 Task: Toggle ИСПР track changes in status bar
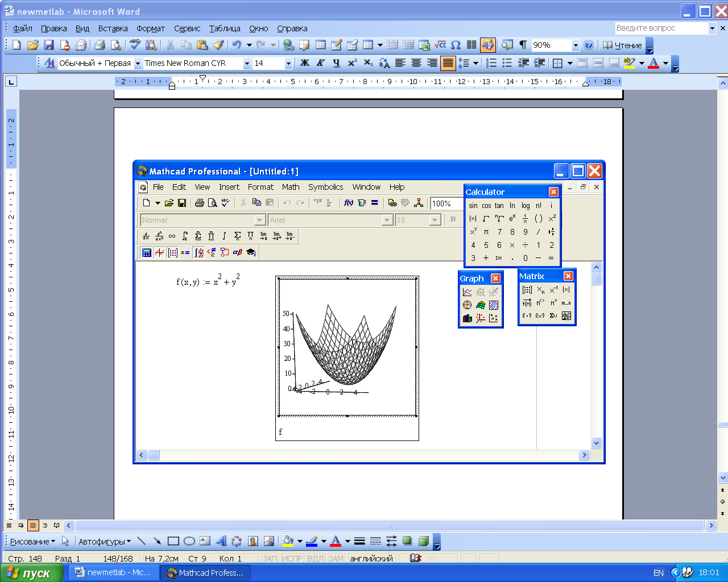coord(292,559)
